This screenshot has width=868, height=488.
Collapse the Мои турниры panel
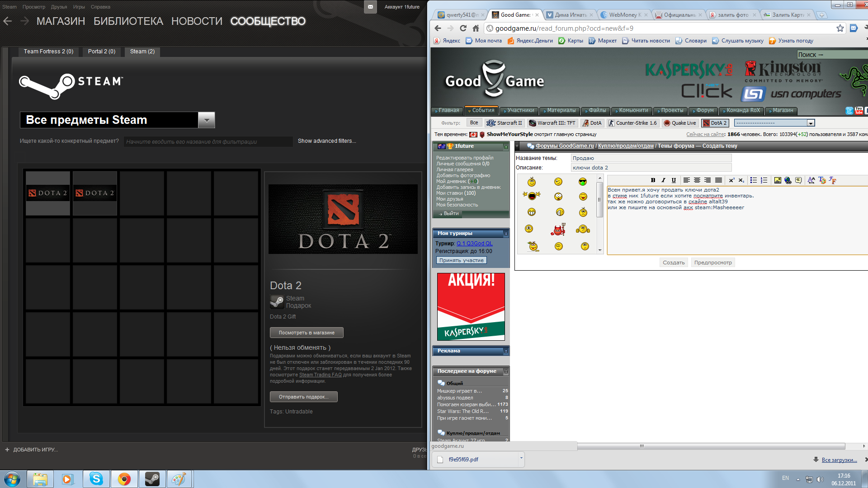click(506, 234)
